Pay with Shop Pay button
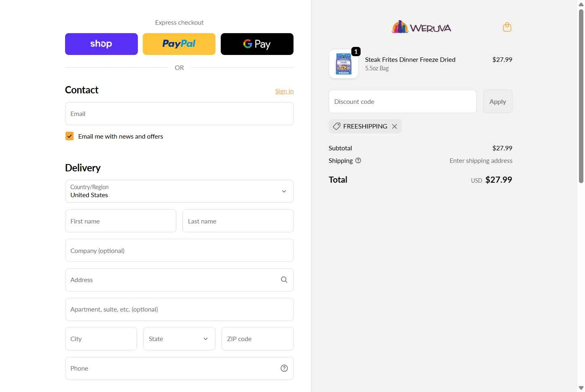585x392 pixels. [101, 44]
